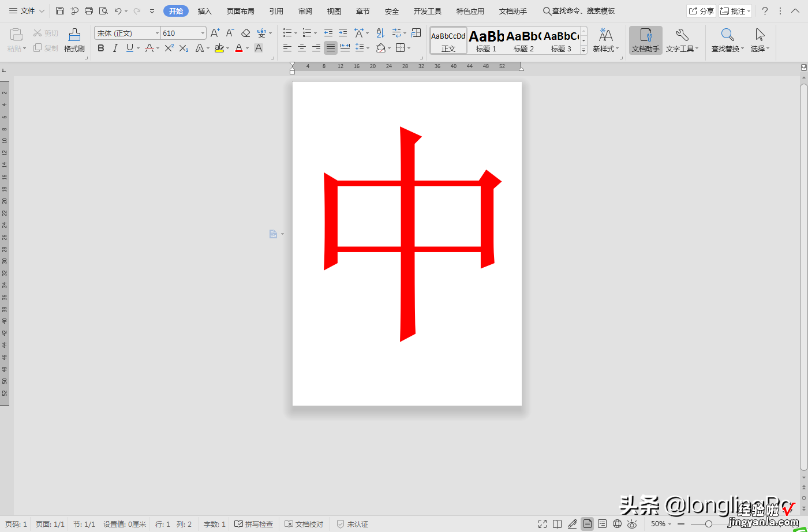Toggle Underline formatting
This screenshot has height=532, width=808.
coord(130,48)
